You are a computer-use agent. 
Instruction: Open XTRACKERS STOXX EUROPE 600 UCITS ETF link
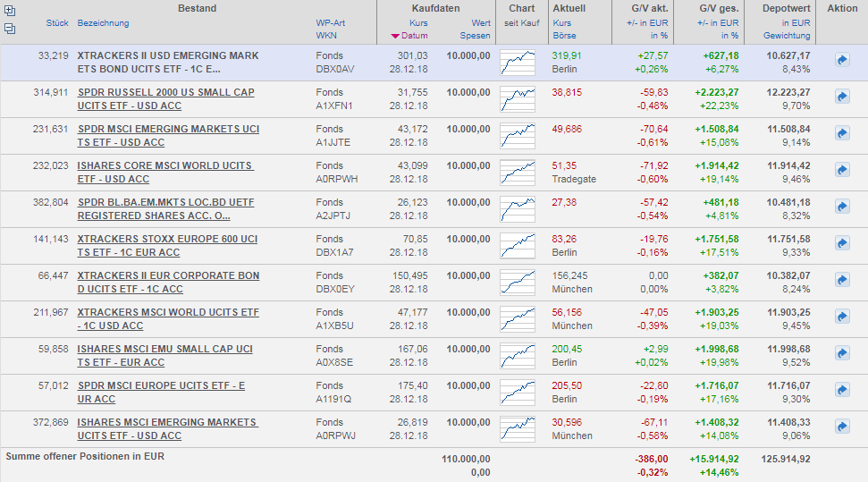click(168, 245)
